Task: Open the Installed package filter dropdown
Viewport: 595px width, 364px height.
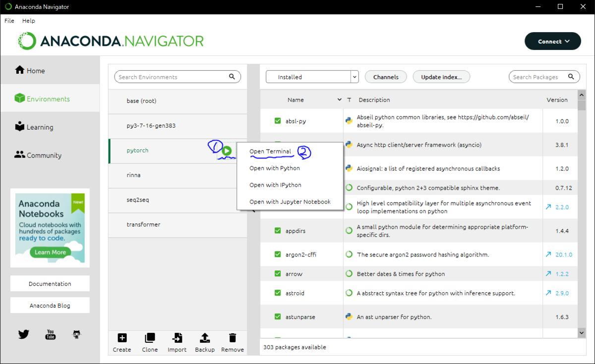Action: point(312,77)
